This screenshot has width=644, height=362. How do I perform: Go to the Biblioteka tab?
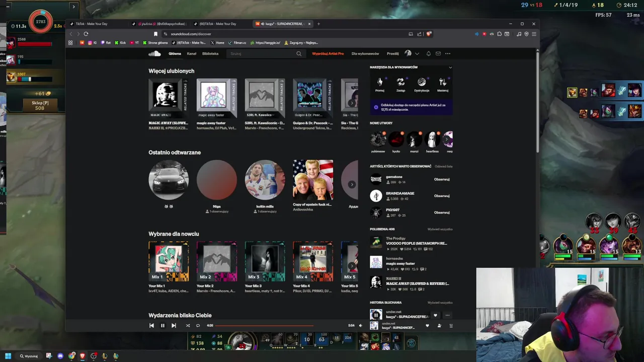(x=210, y=53)
